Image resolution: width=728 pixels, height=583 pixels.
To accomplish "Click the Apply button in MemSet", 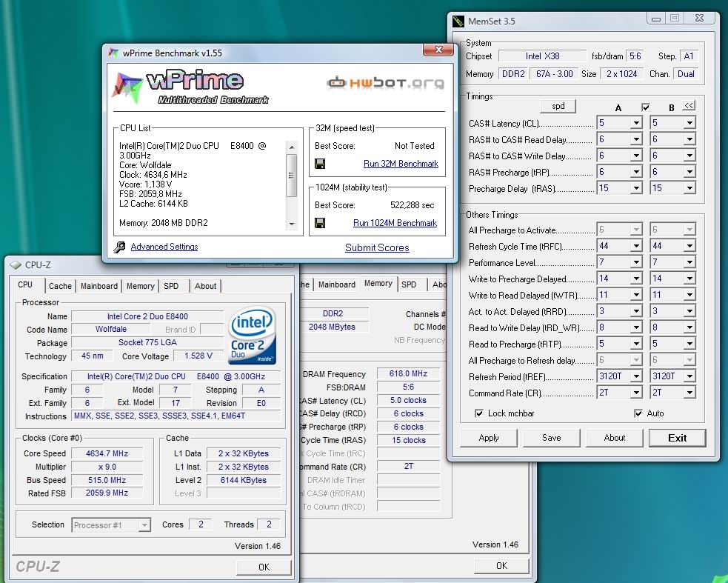I will click(489, 438).
